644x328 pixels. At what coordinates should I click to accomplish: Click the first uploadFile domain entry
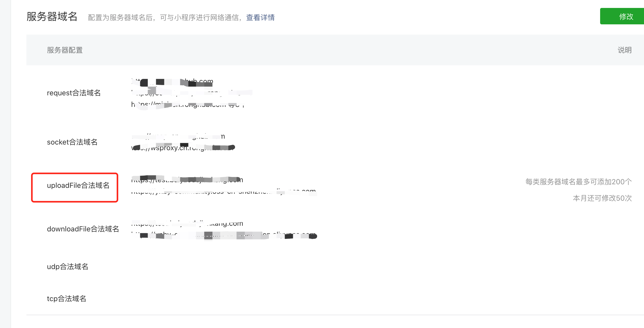pyautogui.click(x=187, y=180)
